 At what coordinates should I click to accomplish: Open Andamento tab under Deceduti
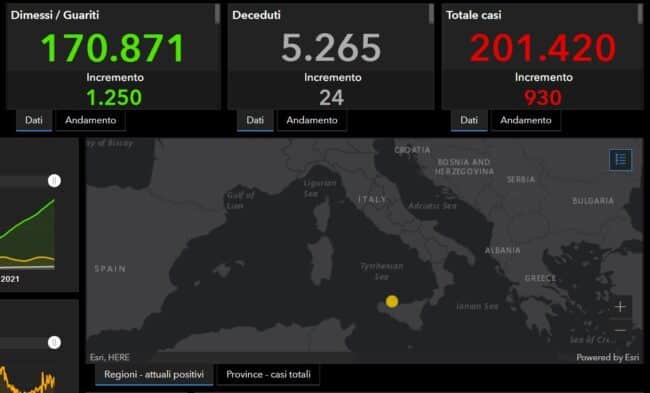pyautogui.click(x=312, y=120)
